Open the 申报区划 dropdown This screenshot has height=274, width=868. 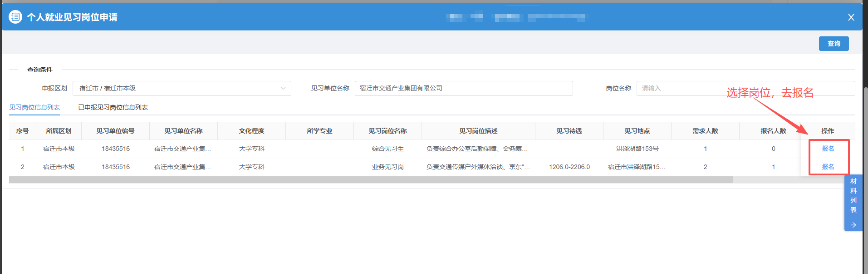coord(181,88)
